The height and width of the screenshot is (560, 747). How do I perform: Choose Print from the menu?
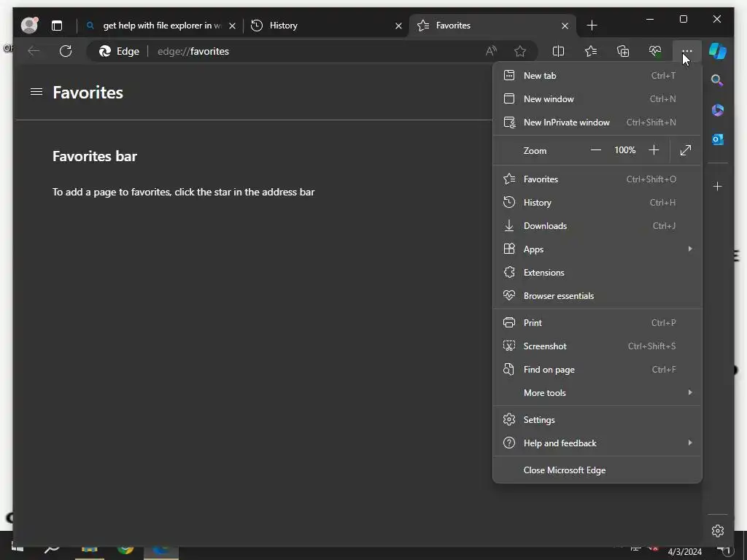pyautogui.click(x=597, y=323)
